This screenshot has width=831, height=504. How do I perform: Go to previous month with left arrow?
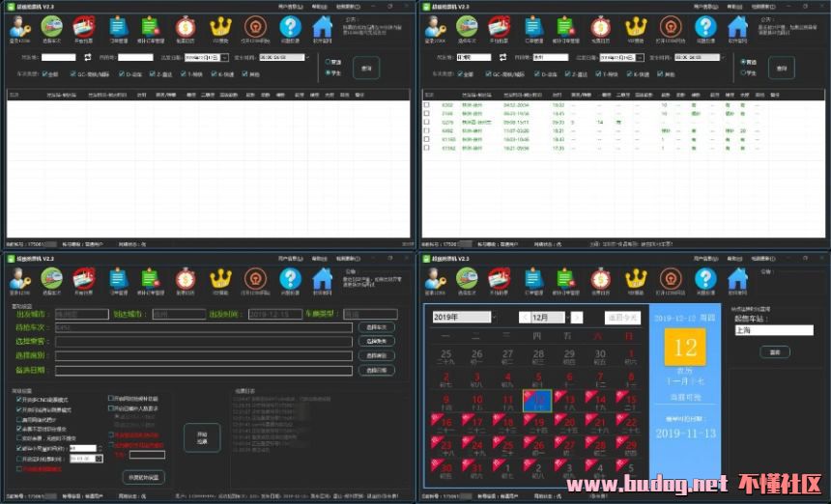pyautogui.click(x=525, y=317)
